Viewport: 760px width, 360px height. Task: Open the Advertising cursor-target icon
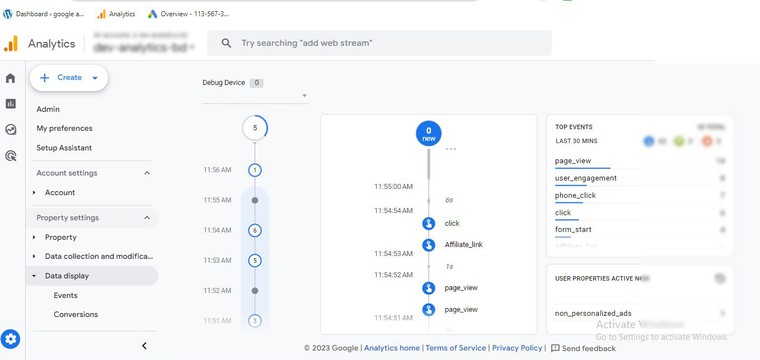10,156
